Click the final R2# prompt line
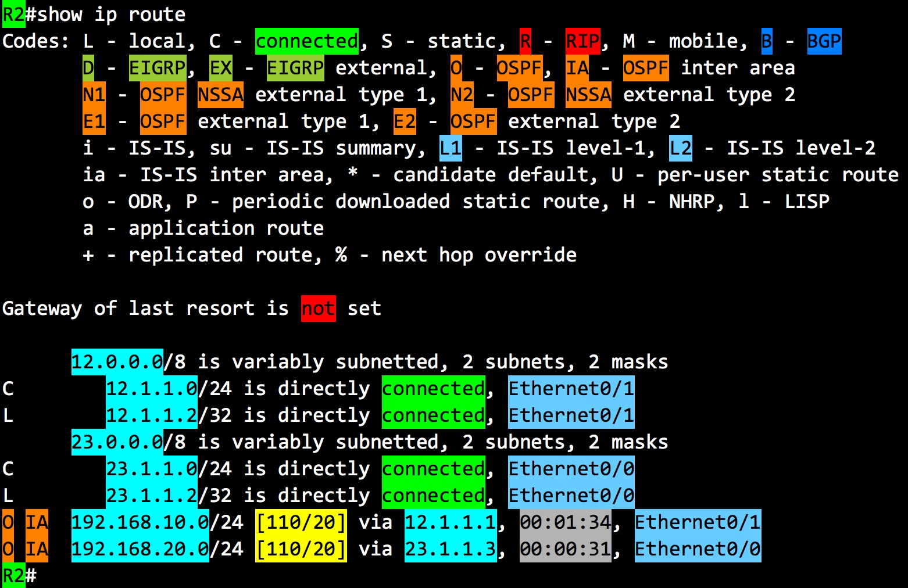908x588 pixels. coord(20,576)
